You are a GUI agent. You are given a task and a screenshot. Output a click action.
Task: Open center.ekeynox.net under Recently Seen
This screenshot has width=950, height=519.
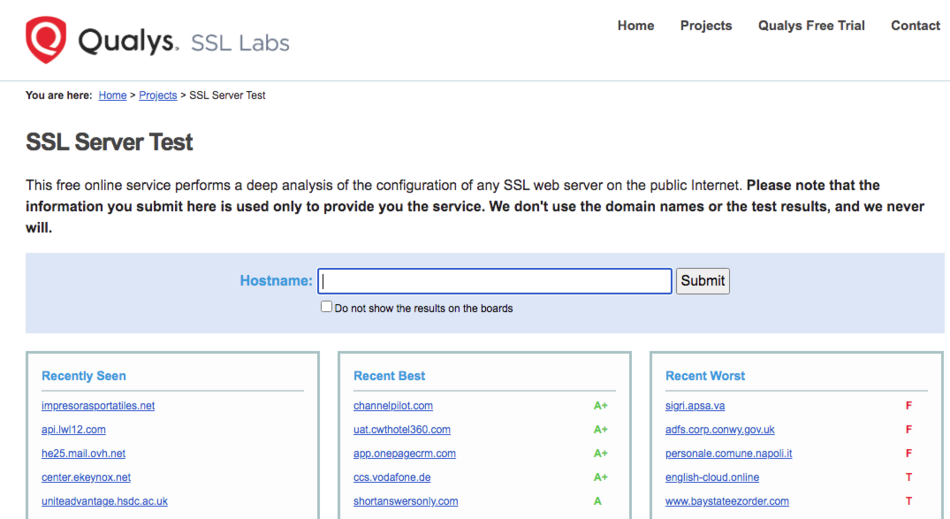coord(86,477)
